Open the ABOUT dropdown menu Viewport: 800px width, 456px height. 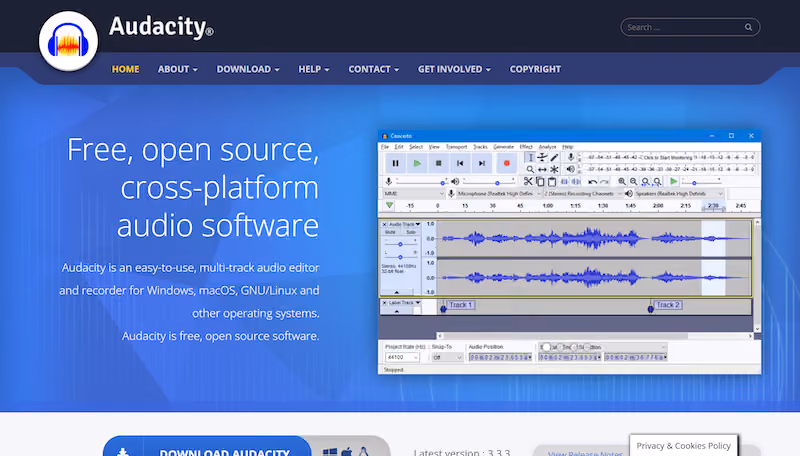tap(177, 69)
